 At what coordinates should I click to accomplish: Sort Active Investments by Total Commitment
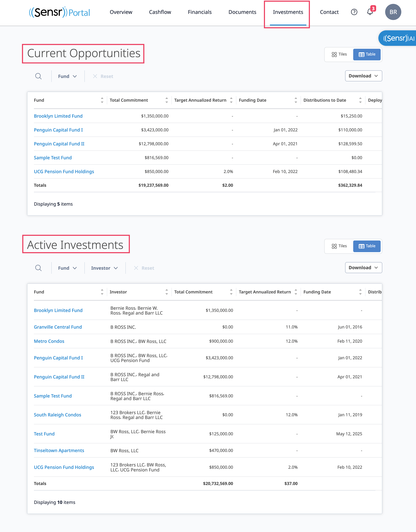231,292
